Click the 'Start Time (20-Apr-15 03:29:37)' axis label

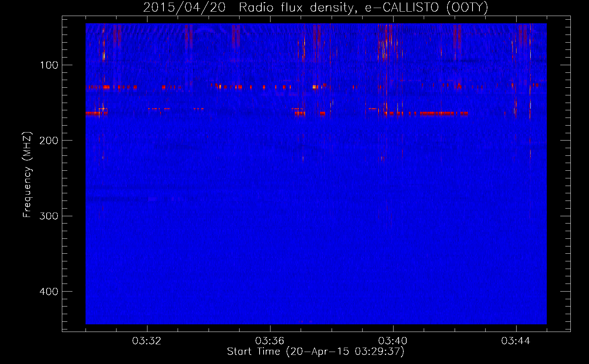pyautogui.click(x=316, y=352)
